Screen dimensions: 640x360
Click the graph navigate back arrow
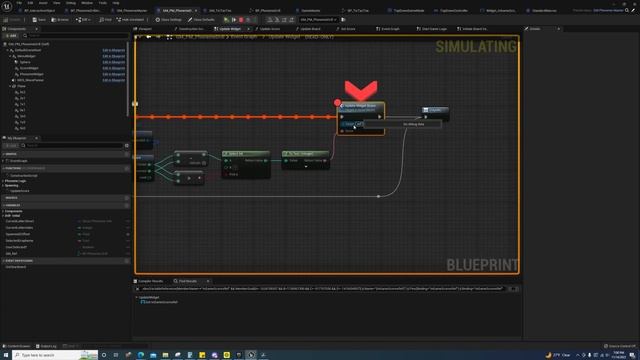pyautogui.click(x=149, y=37)
